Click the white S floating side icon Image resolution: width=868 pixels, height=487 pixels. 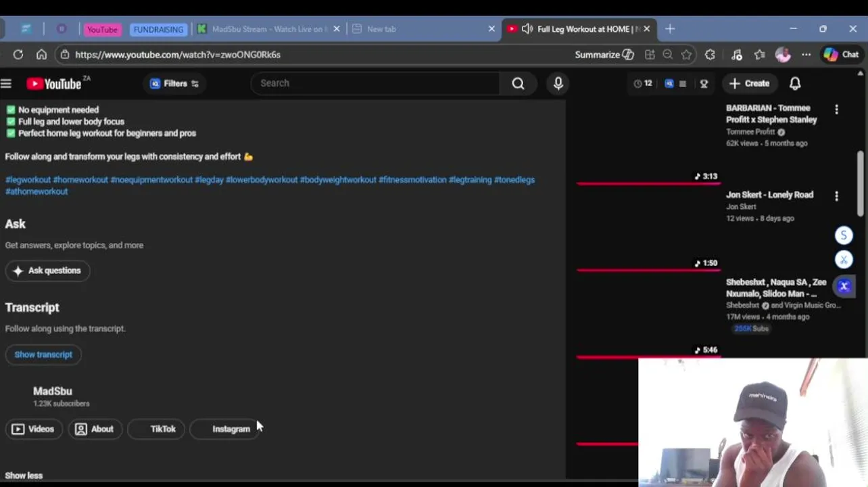[844, 235]
